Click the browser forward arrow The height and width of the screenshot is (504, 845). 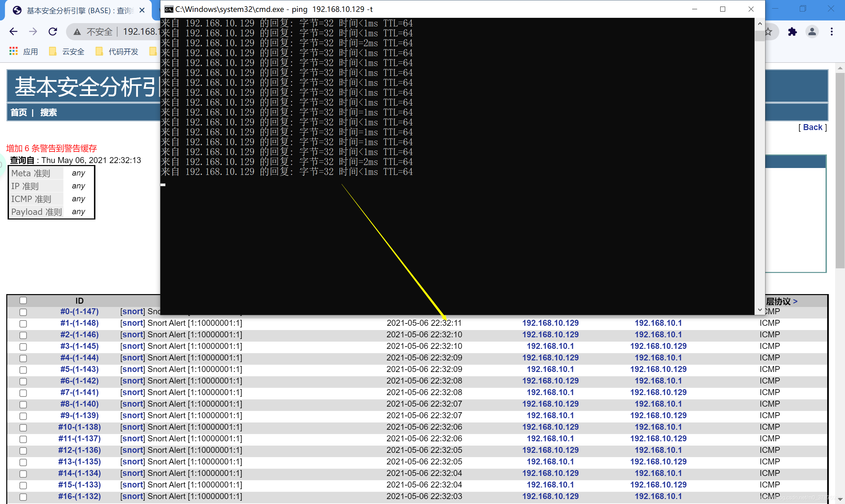pyautogui.click(x=33, y=32)
